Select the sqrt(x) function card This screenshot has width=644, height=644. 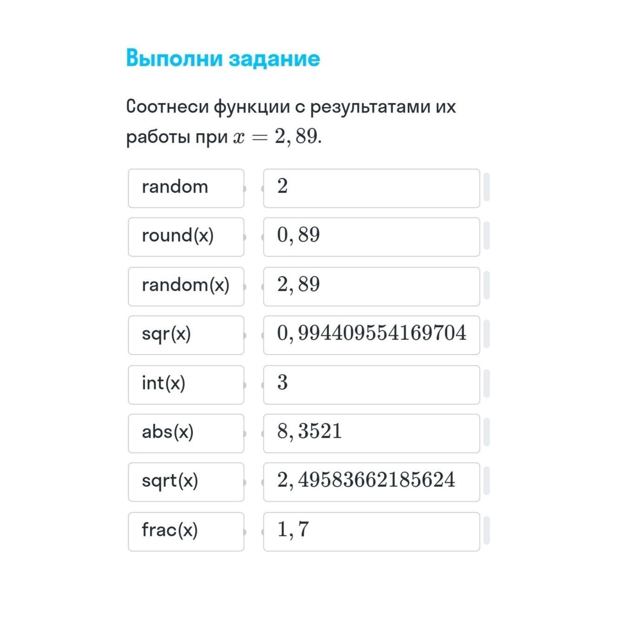coord(186,482)
